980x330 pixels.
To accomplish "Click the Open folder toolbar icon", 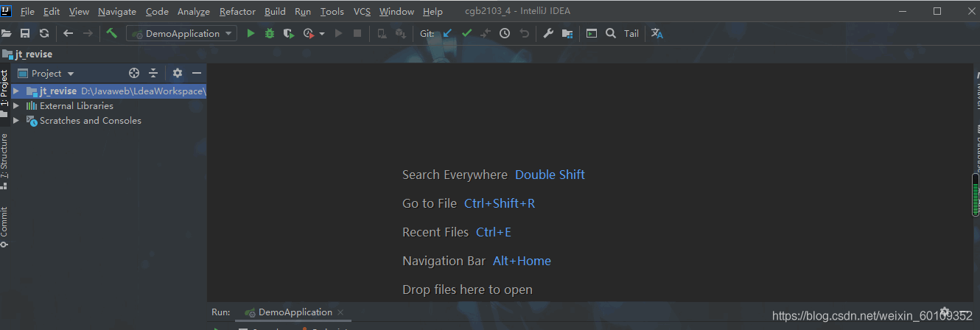I will pos(6,33).
